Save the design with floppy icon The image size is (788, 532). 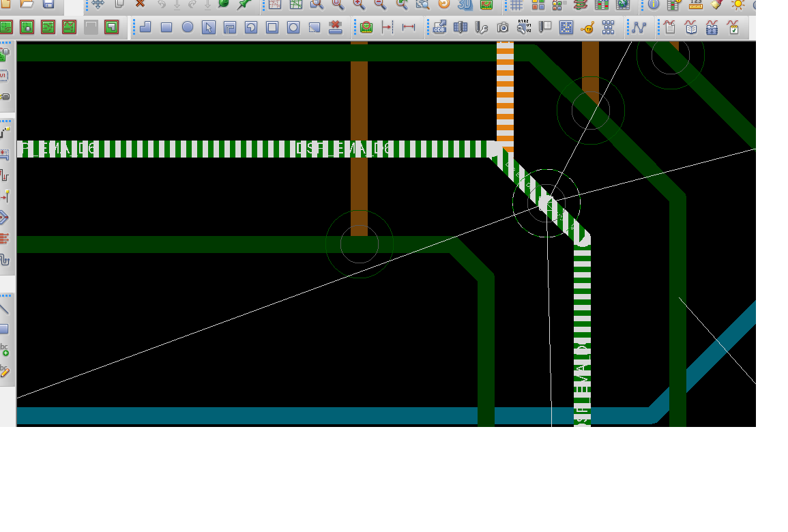(48, 5)
